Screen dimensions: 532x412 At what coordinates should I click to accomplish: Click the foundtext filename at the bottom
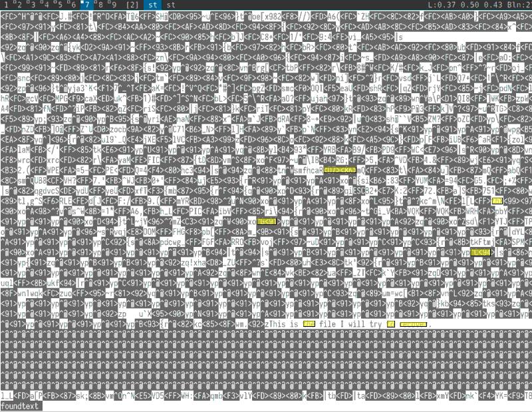click(20, 406)
